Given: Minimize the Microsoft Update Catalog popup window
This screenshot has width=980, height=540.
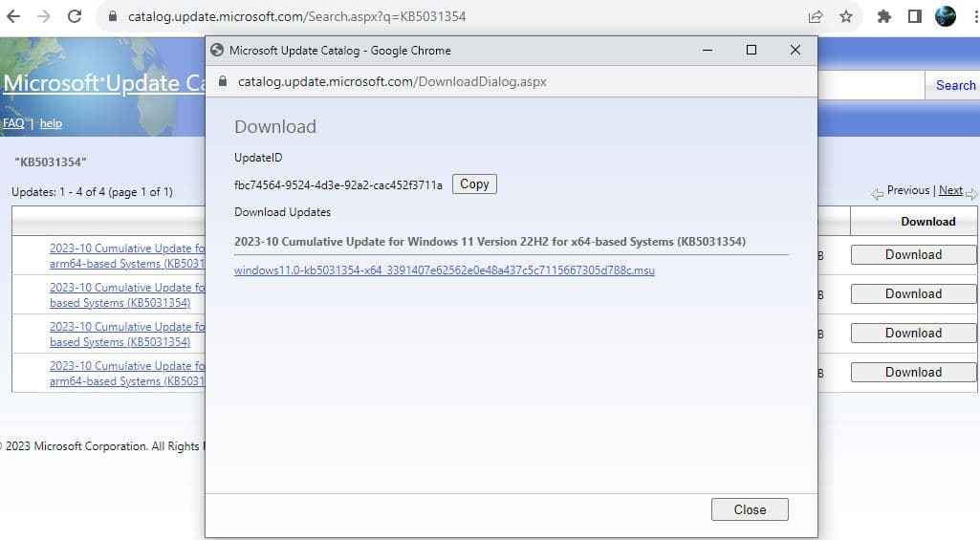Looking at the screenshot, I should coord(708,50).
